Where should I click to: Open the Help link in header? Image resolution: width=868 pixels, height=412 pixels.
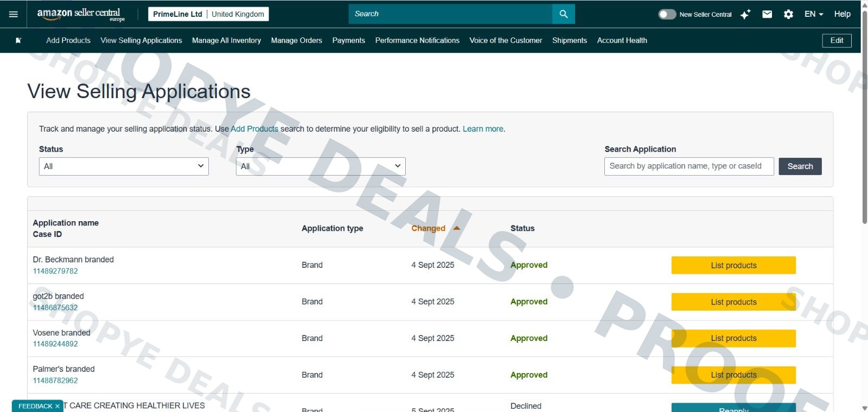pyautogui.click(x=842, y=14)
